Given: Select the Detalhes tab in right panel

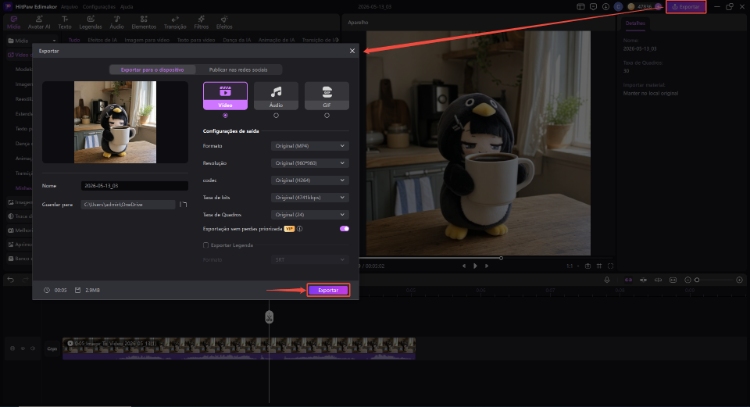Looking at the screenshot, I should click(635, 23).
